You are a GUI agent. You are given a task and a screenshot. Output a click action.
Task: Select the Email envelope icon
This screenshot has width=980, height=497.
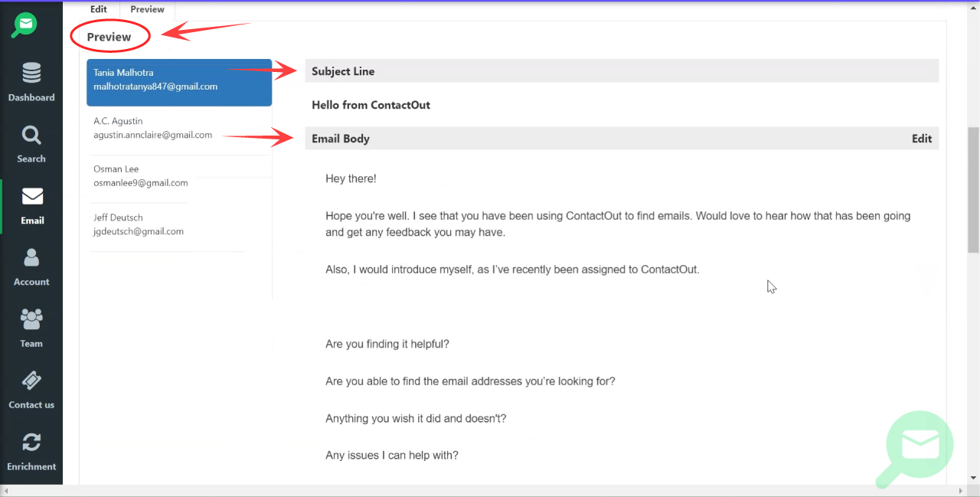pos(32,197)
